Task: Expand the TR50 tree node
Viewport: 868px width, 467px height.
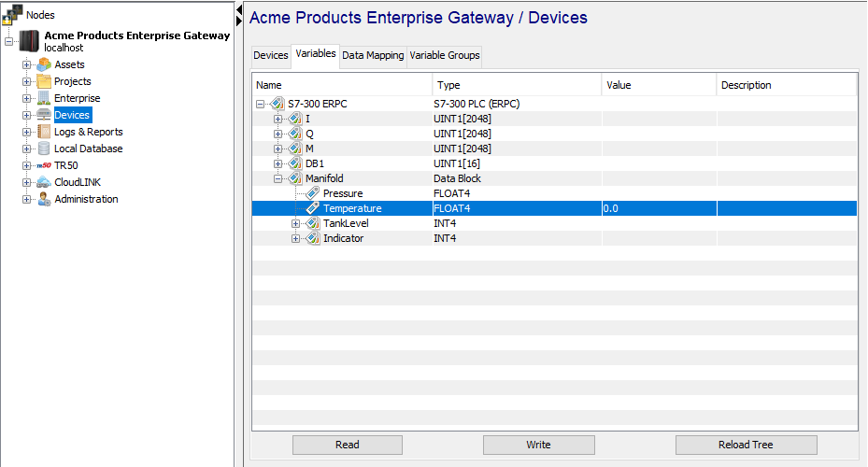Action: (26, 165)
